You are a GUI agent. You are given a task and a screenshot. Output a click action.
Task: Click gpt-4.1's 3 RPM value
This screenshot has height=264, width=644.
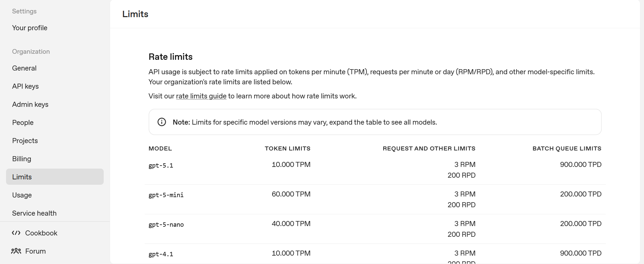[465, 253]
